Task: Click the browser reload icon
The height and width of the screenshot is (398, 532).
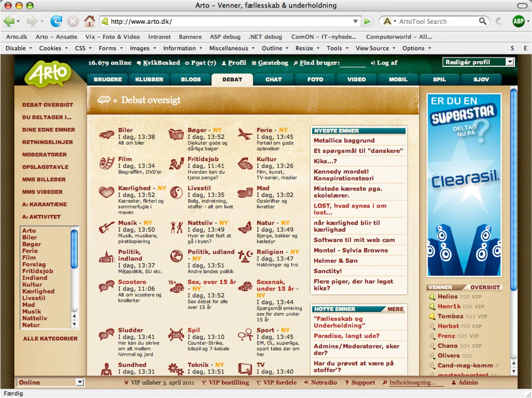Action: (x=56, y=21)
